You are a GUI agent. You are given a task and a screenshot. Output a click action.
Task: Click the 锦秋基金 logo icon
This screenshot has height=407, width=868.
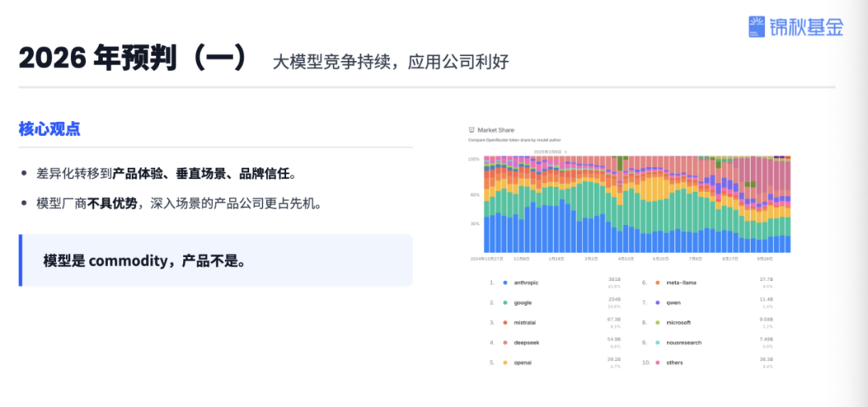756,26
